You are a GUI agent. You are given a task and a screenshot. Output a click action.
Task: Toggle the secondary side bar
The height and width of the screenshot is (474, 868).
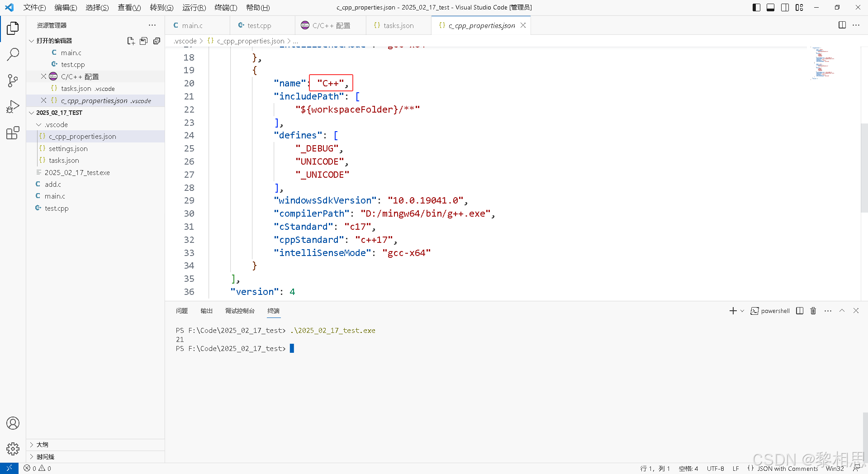[785, 7]
